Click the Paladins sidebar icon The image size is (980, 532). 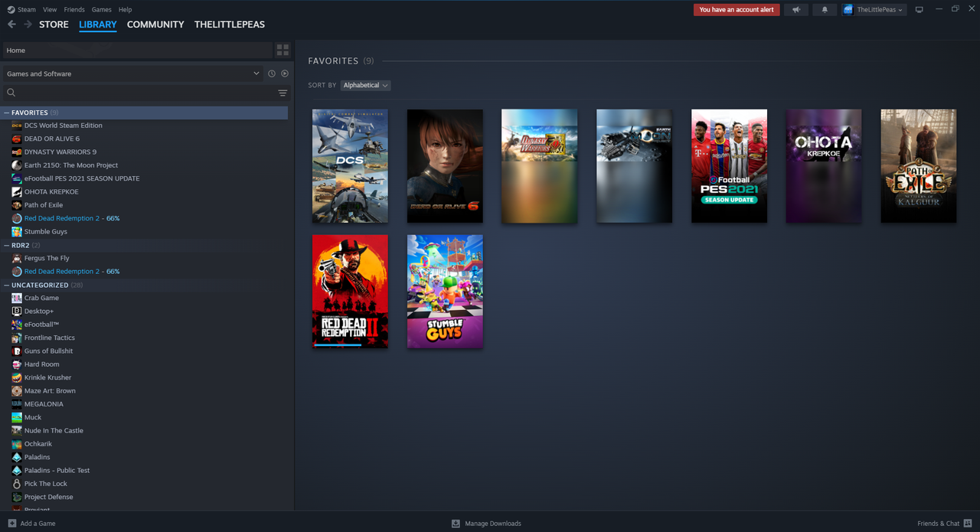(17, 457)
